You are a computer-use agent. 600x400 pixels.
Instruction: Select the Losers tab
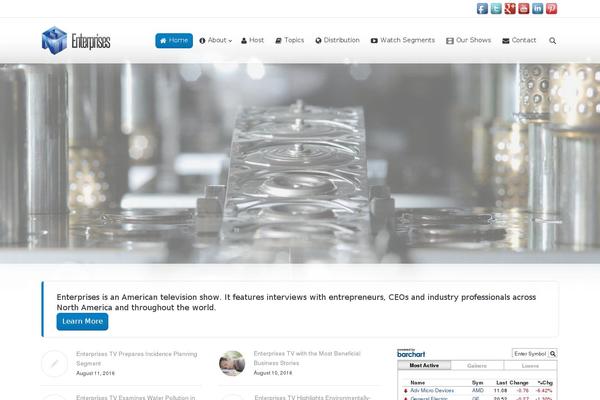click(530, 366)
